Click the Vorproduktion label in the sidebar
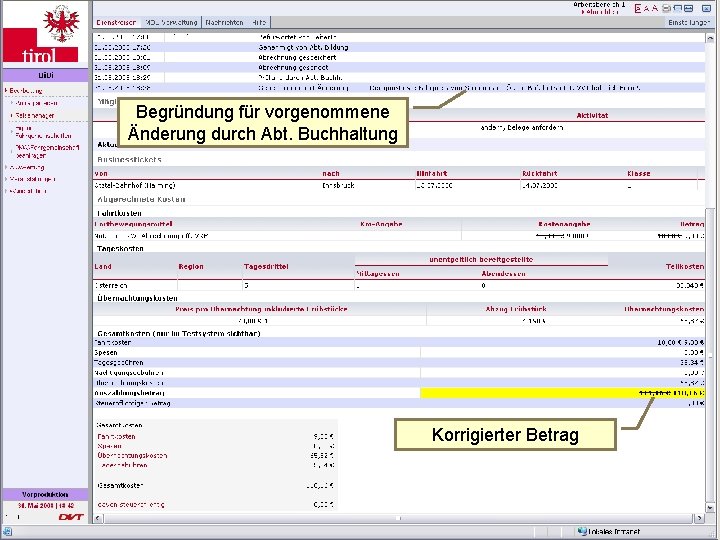 pos(45,495)
